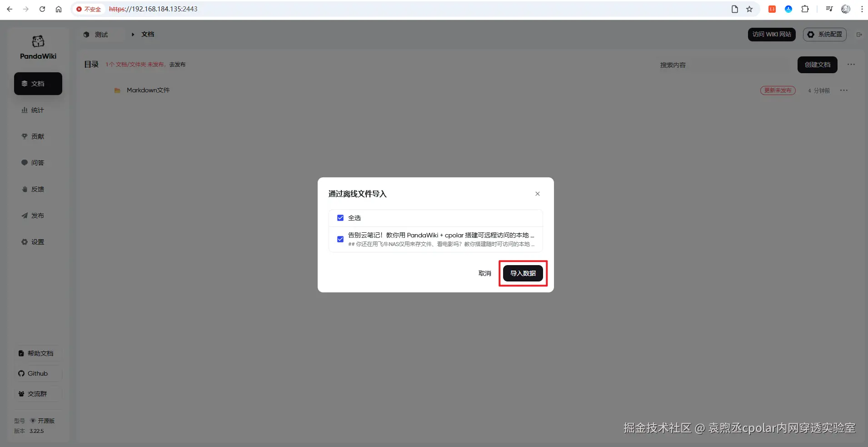This screenshot has height=447, width=868.
Task: Open the 统计 sidebar section
Action: pos(38,110)
